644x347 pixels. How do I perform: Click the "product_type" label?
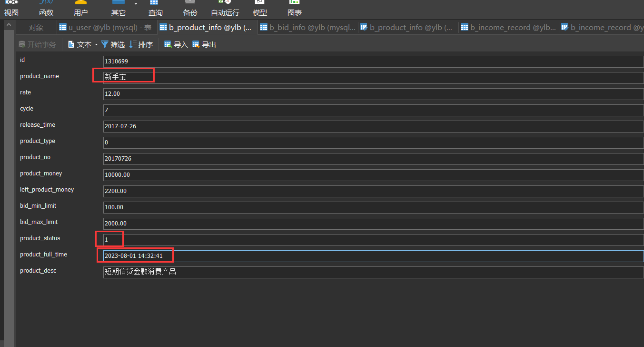[x=38, y=141]
